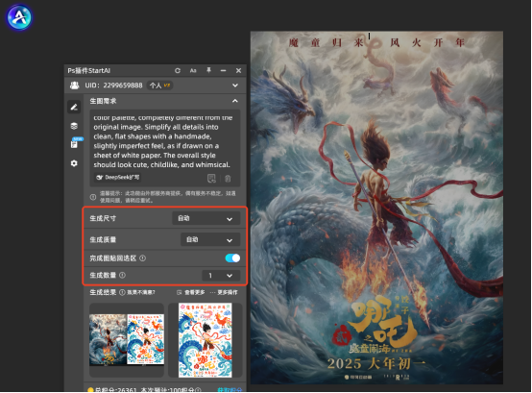
Task: Click the Aa font size icon
Action: click(x=193, y=70)
